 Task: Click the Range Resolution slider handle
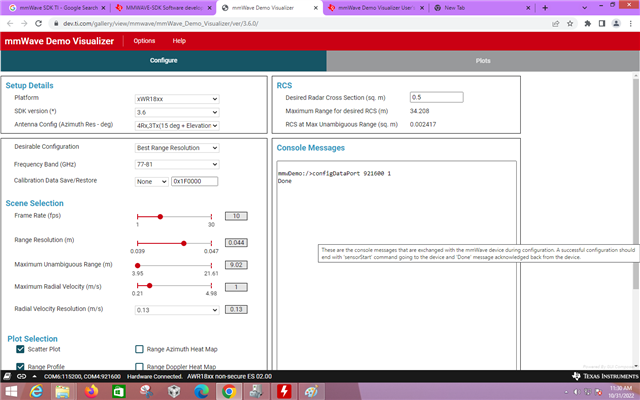(184, 243)
